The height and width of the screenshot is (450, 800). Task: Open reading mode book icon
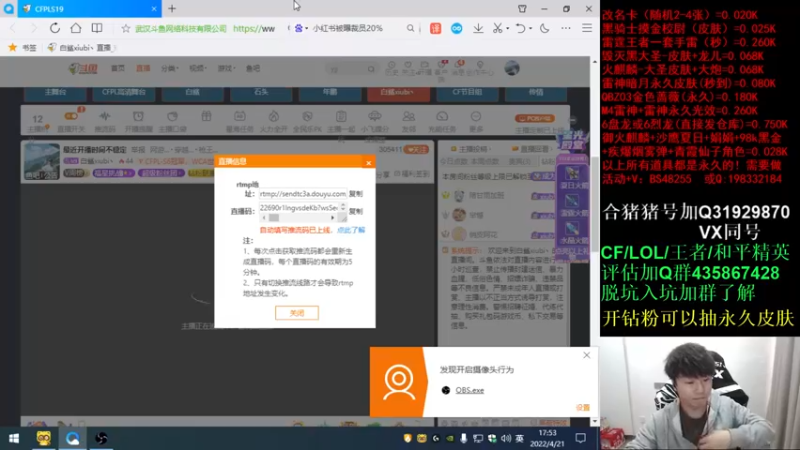coord(96,28)
